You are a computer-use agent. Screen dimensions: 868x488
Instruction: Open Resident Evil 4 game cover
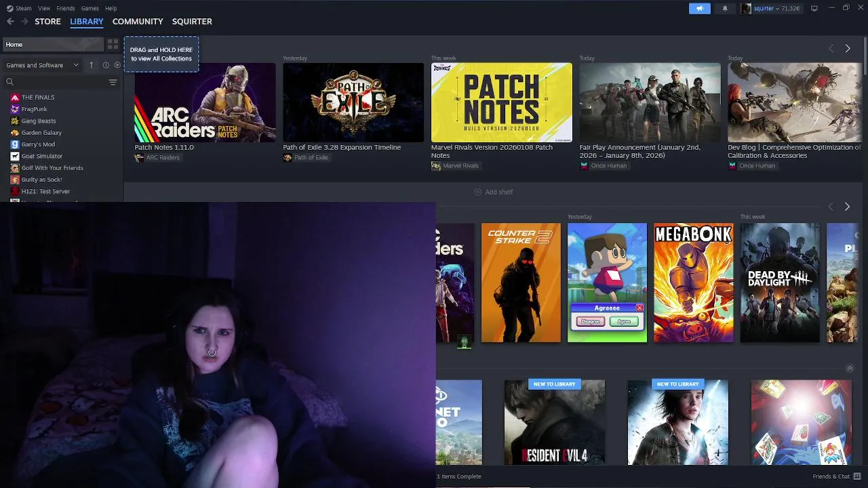tap(554, 422)
